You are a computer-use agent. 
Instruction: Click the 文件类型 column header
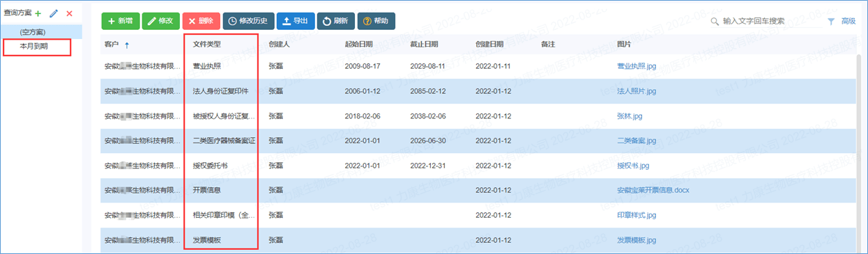point(207,44)
